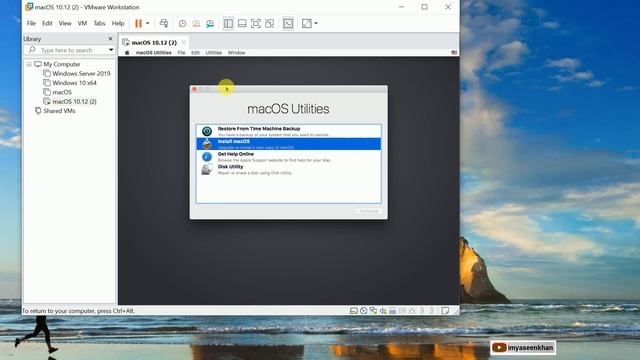Enter full screen mode icon
This screenshot has width=640, height=360.
point(256,23)
